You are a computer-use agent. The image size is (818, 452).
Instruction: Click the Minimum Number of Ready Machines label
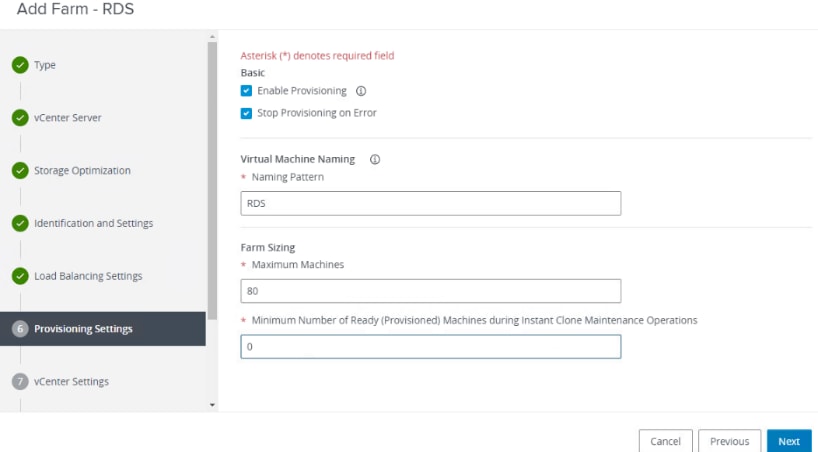[474, 320]
